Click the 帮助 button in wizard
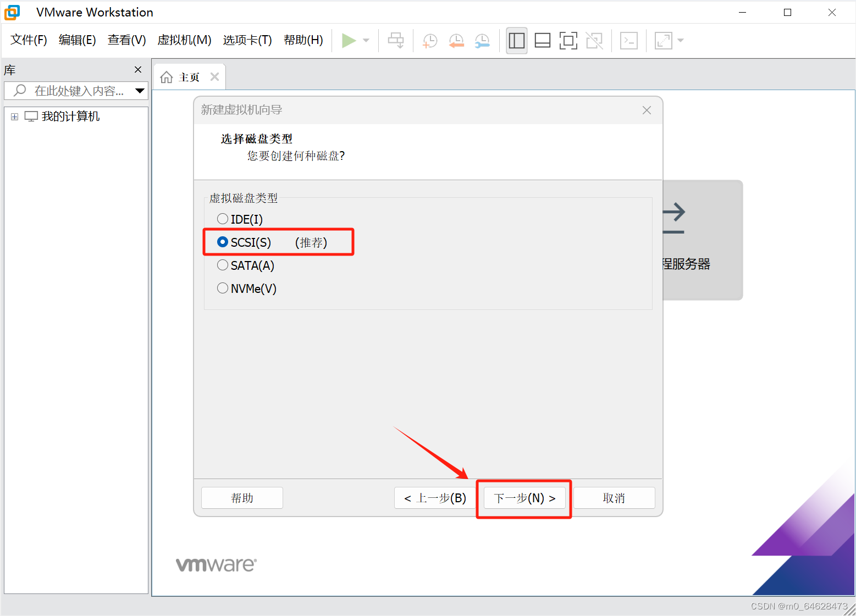 pos(242,498)
